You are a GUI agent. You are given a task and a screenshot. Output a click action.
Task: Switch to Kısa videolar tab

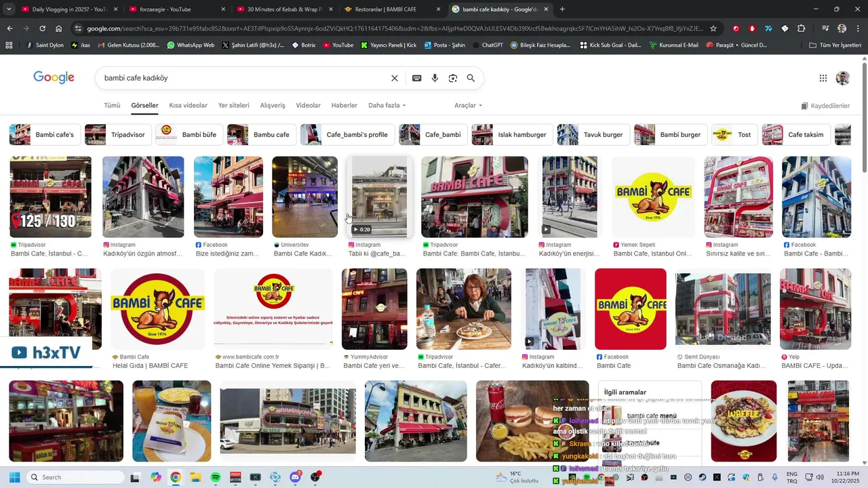click(x=189, y=106)
